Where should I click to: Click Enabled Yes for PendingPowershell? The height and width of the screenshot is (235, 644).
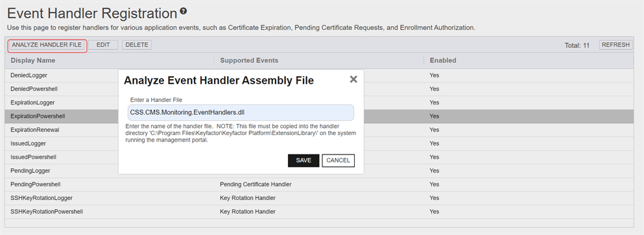[x=434, y=184]
